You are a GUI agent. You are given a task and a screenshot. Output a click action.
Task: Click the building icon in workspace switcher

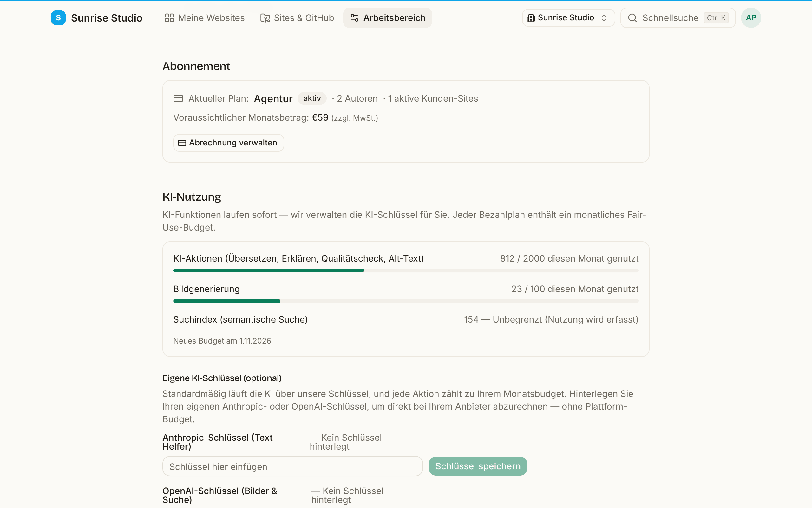[531, 18]
